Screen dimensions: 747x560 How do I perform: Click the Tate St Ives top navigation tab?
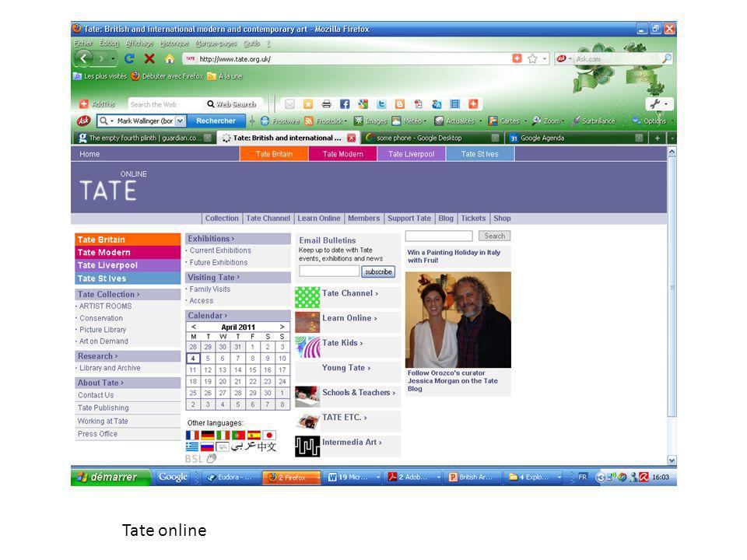click(x=480, y=154)
